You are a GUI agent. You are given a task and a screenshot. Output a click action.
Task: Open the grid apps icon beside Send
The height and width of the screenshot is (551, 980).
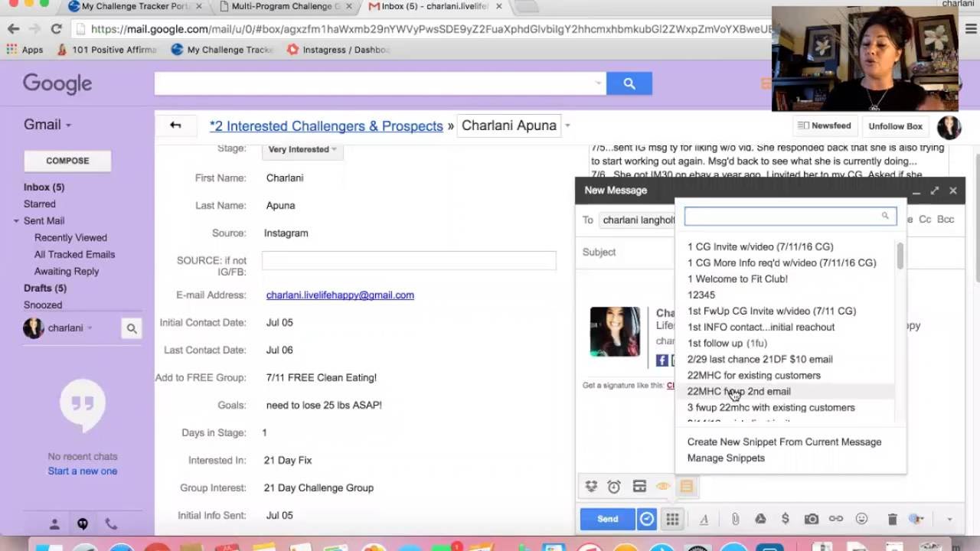(672, 519)
